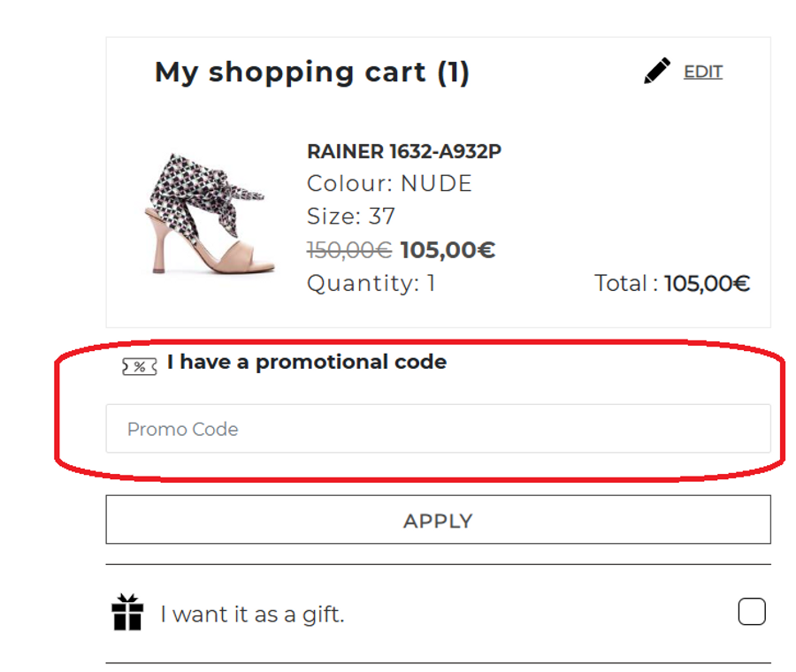Click the Quantity: 1 text

point(371,284)
